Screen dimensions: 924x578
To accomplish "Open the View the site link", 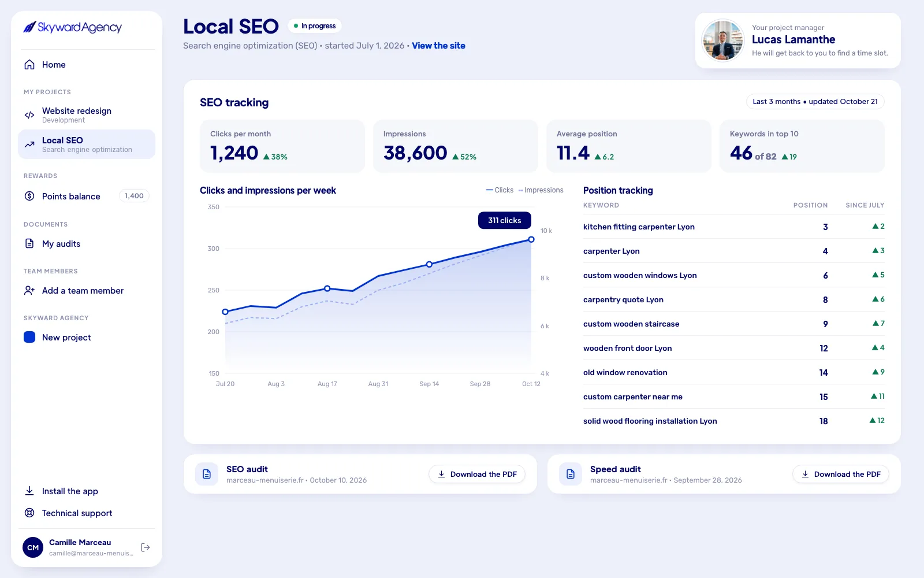I will click(x=438, y=46).
